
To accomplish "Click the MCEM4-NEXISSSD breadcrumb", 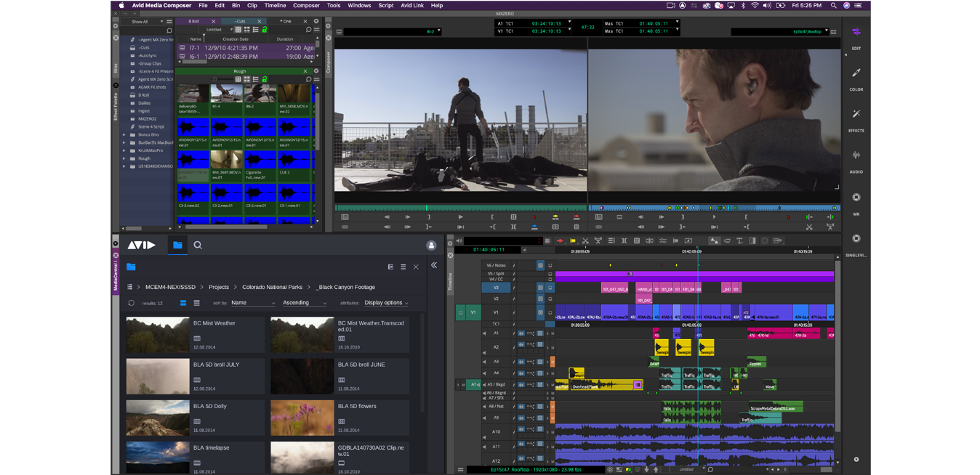I will pos(172,288).
